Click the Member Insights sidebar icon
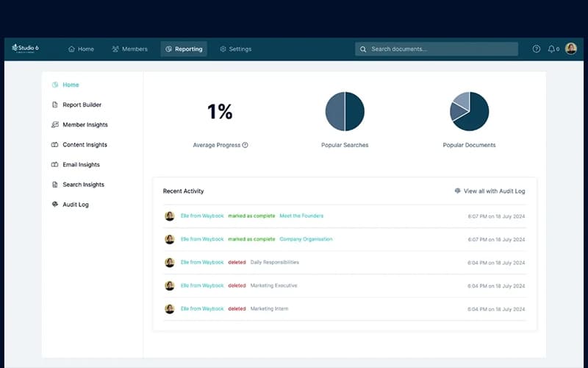This screenshot has height=368, width=588. pos(55,125)
